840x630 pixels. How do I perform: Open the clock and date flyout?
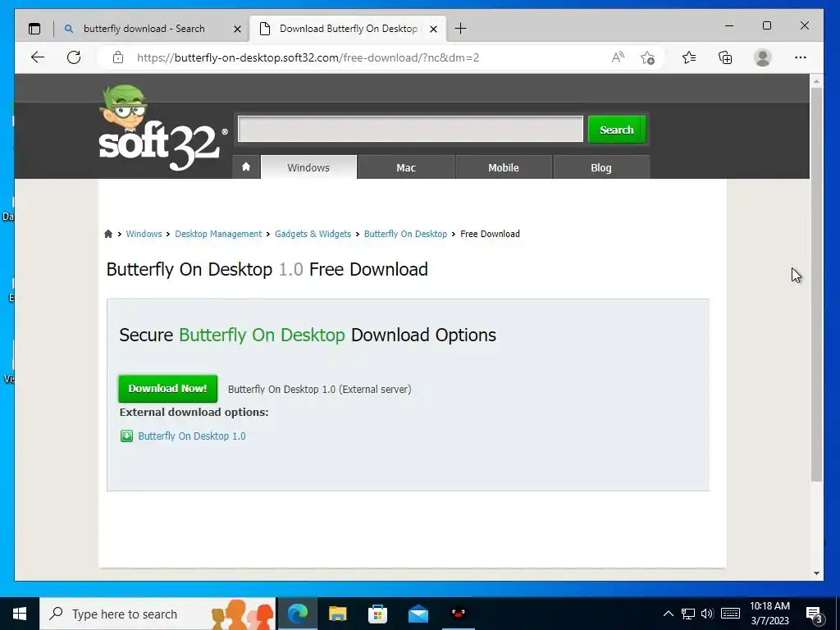(769, 614)
